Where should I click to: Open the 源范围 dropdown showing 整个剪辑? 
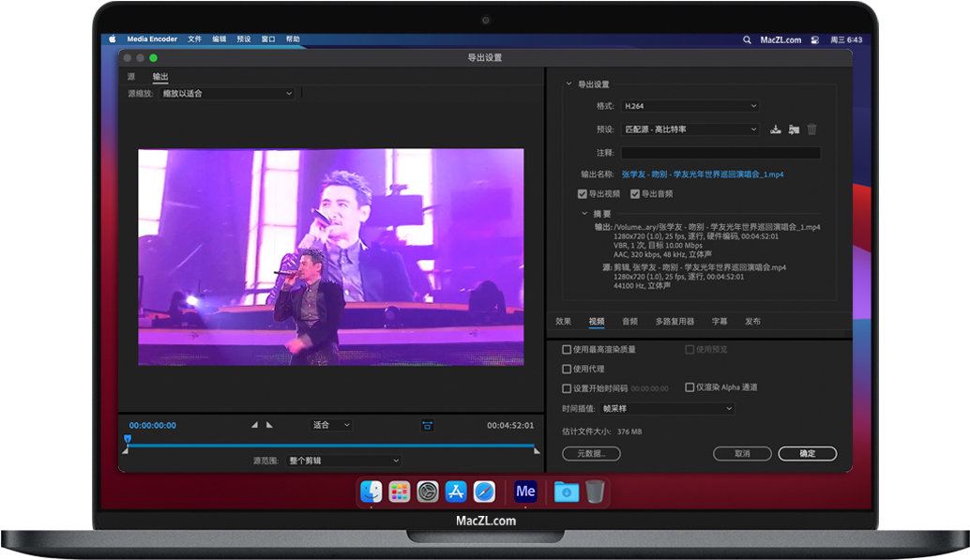click(x=342, y=459)
